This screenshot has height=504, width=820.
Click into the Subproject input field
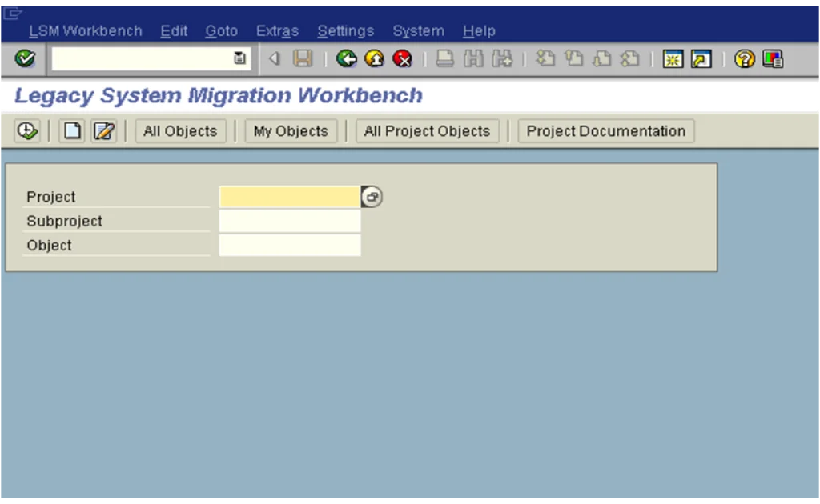click(289, 222)
